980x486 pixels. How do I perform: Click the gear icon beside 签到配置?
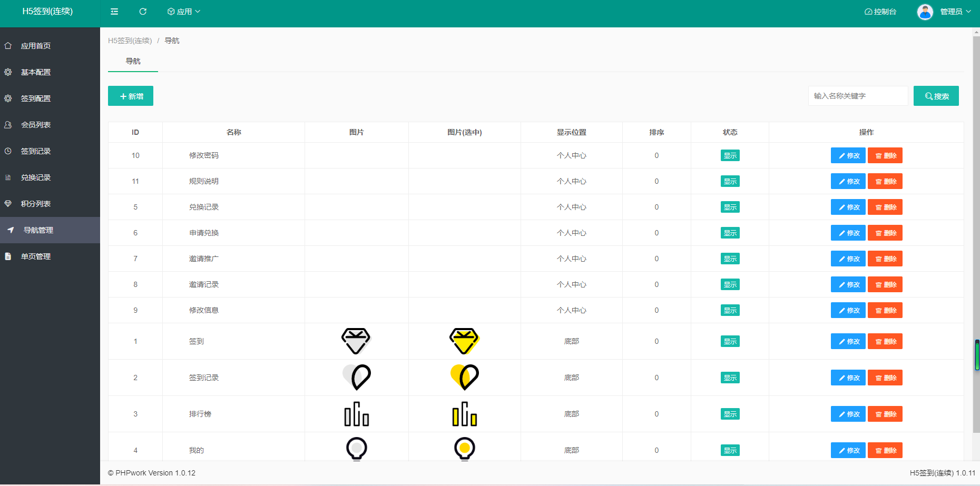8,98
